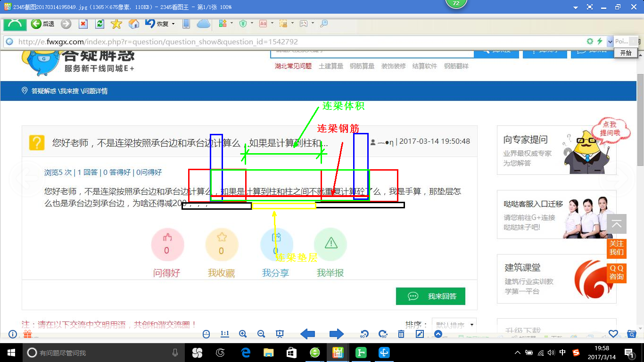The width and height of the screenshot is (644, 362).
Task: Open the 土建算量 tab
Action: pyautogui.click(x=331, y=66)
